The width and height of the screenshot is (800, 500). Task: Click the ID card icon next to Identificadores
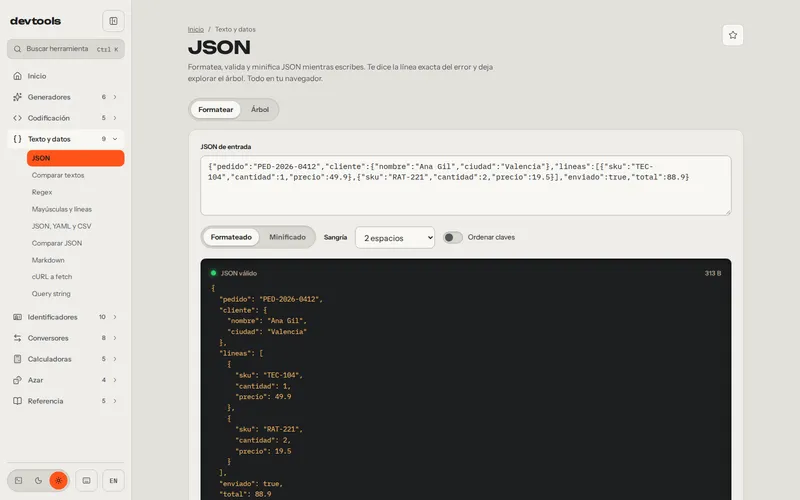pyautogui.click(x=17, y=317)
